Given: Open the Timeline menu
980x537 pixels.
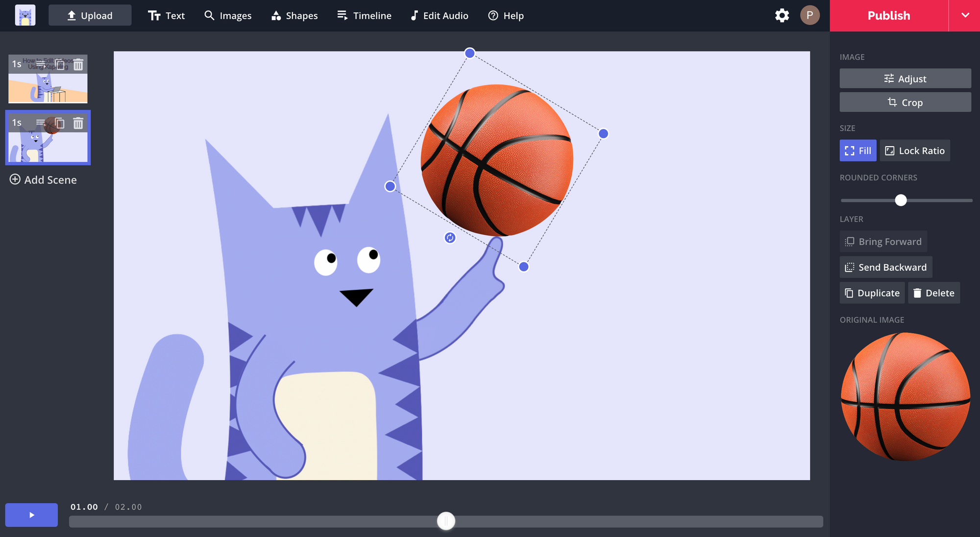Looking at the screenshot, I should click(x=365, y=16).
